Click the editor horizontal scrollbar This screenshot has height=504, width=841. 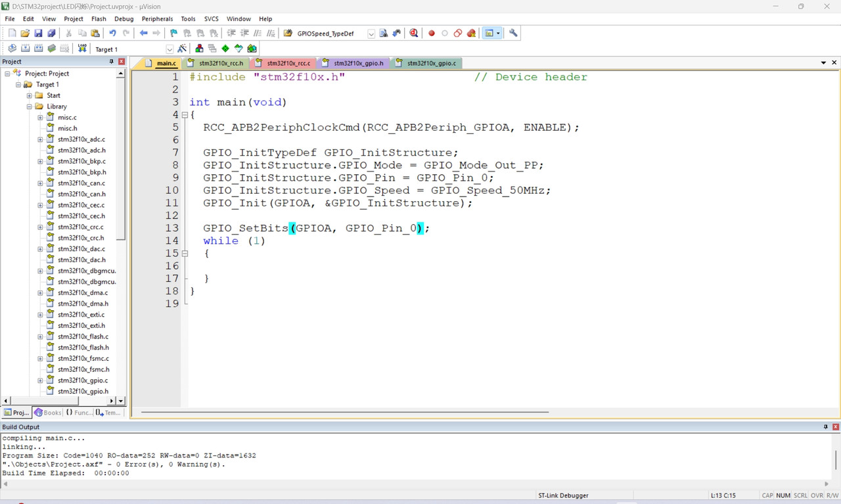(x=345, y=413)
